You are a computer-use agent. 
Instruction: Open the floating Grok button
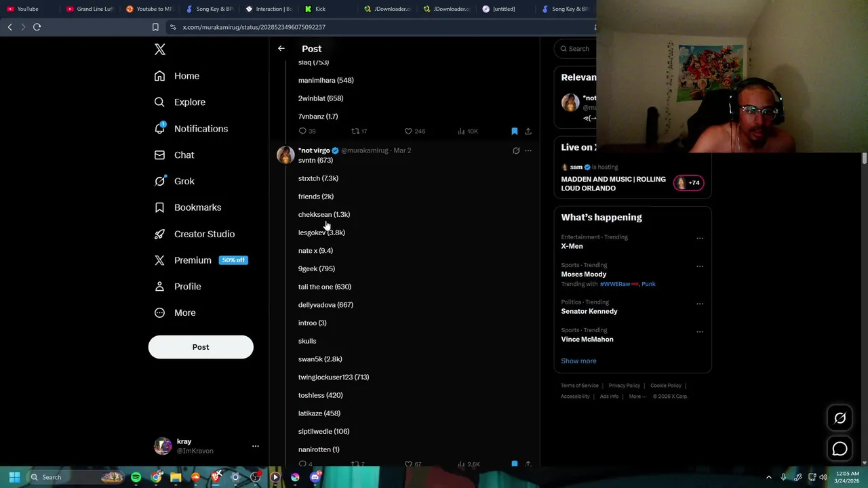click(x=840, y=418)
